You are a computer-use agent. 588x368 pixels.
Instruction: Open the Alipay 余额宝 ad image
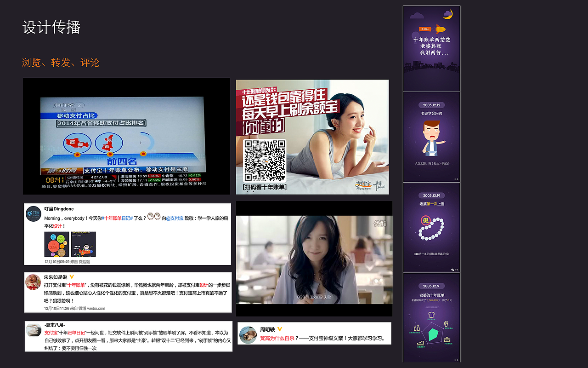pyautogui.click(x=312, y=137)
